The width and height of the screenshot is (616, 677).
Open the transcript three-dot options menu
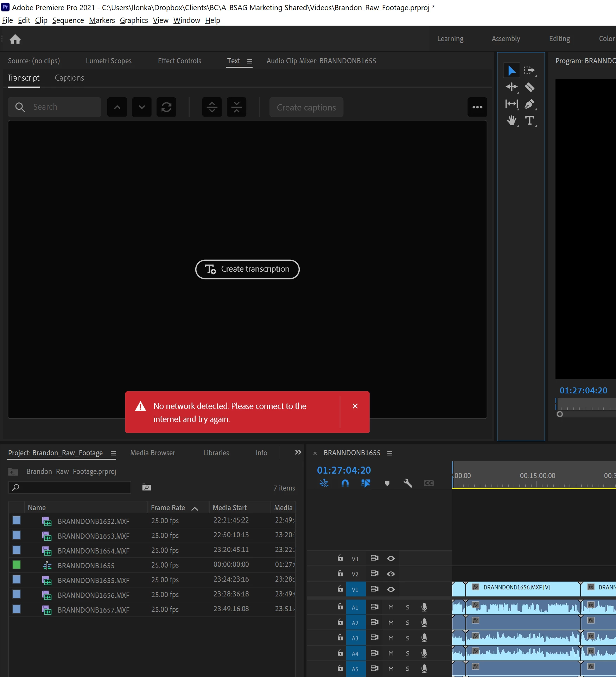pyautogui.click(x=477, y=107)
